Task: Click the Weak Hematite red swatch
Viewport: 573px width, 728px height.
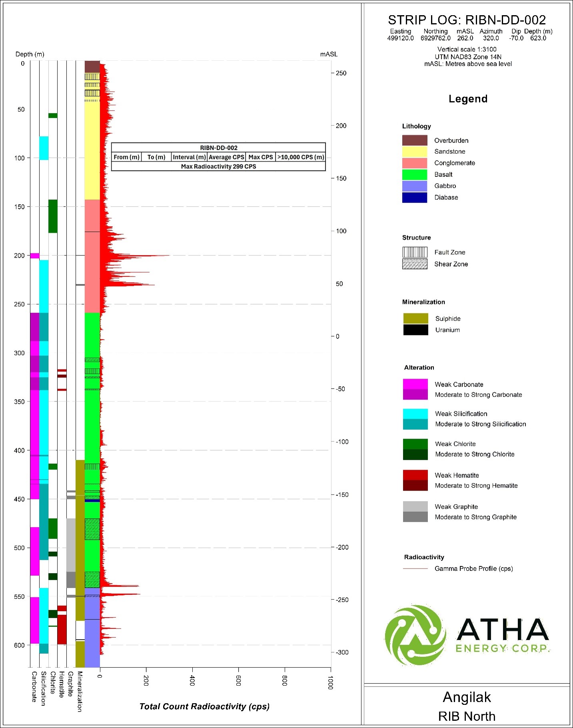Action: tap(415, 475)
